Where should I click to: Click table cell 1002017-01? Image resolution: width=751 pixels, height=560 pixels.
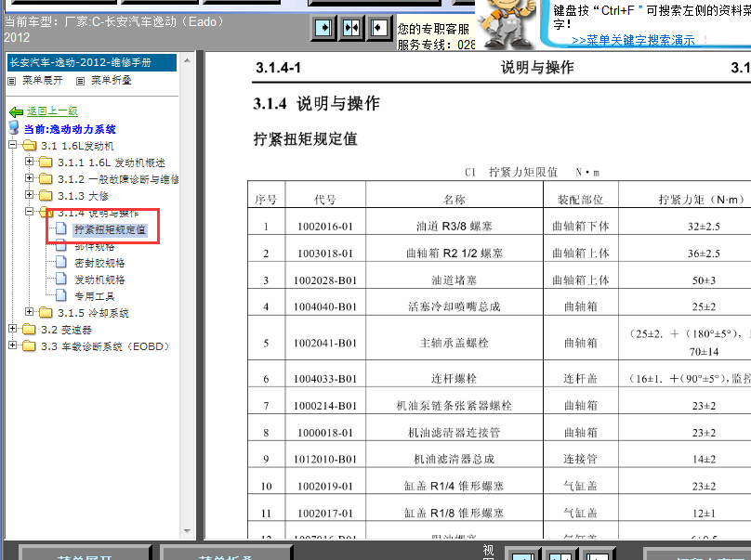click(x=325, y=514)
